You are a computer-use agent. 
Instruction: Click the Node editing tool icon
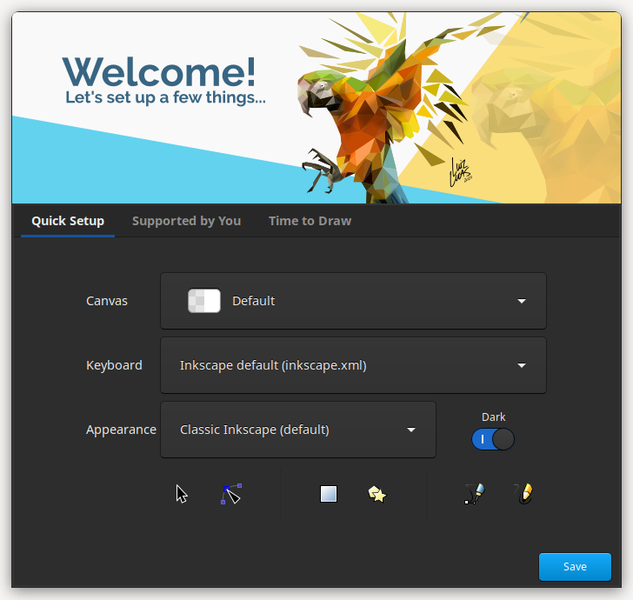231,494
